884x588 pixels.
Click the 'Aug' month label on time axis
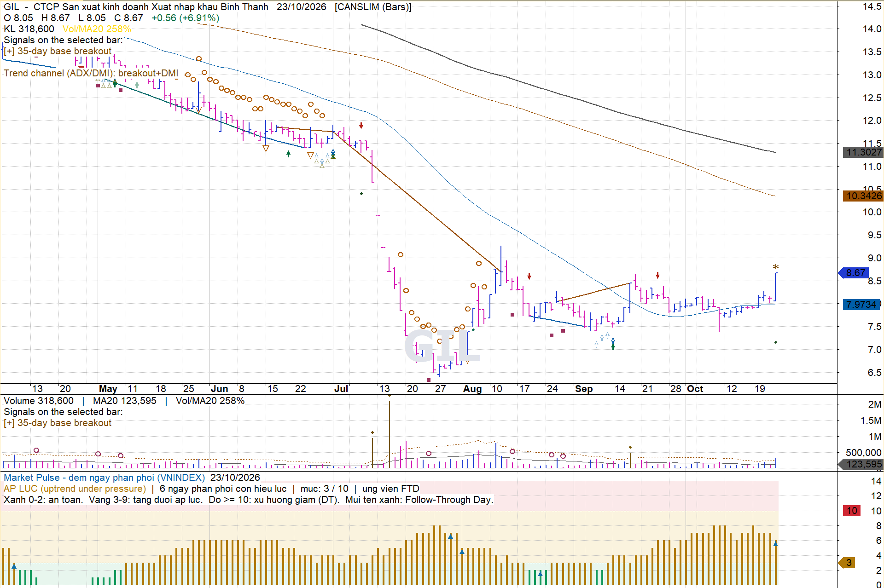click(472, 389)
